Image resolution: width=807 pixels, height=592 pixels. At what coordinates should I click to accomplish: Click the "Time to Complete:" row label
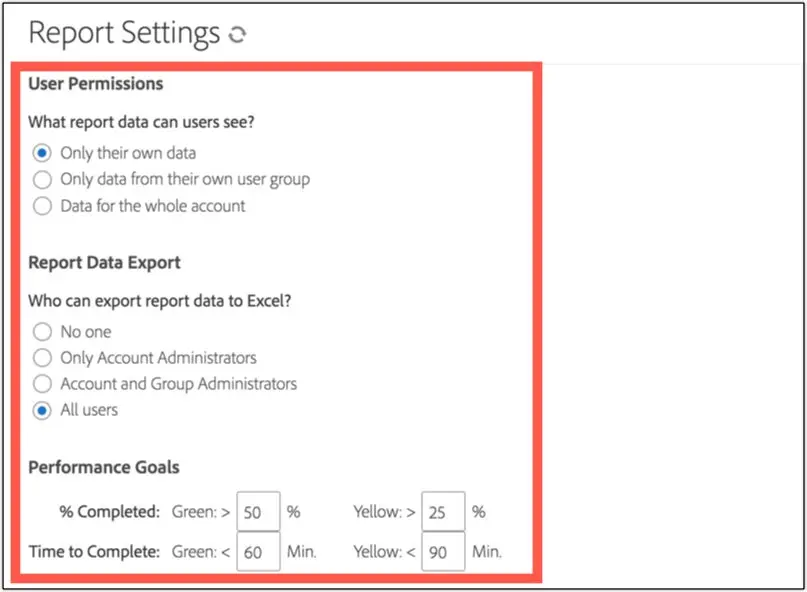tap(94, 551)
